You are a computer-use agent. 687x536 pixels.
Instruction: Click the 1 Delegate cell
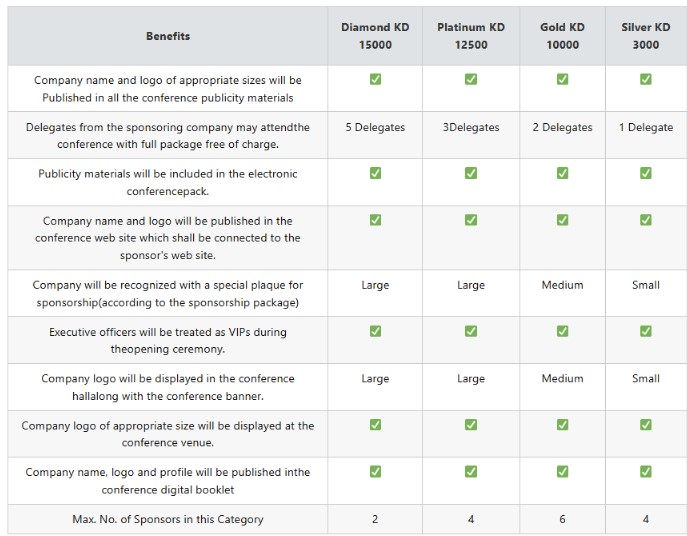[x=646, y=127]
